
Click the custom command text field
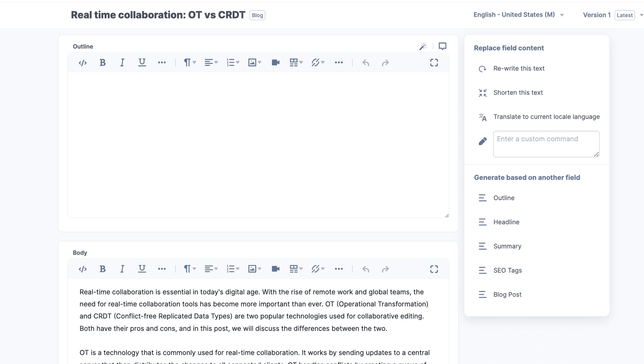click(x=546, y=144)
